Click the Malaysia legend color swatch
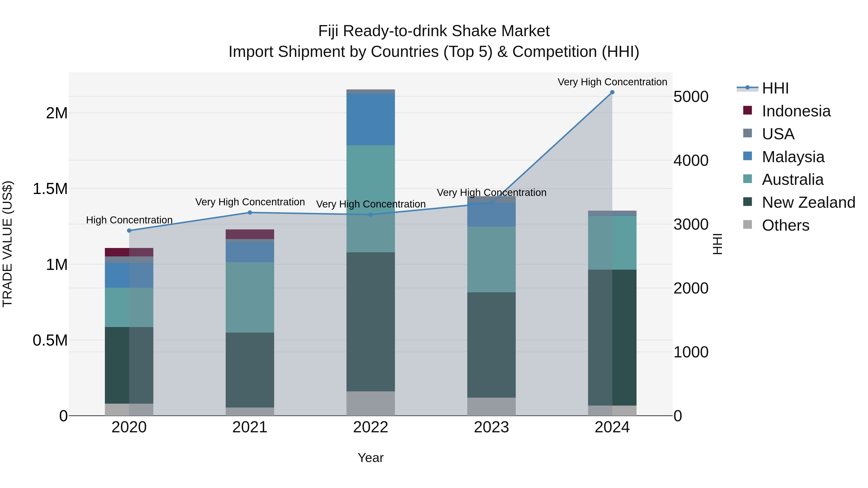This screenshot has height=488, width=868. coord(747,156)
